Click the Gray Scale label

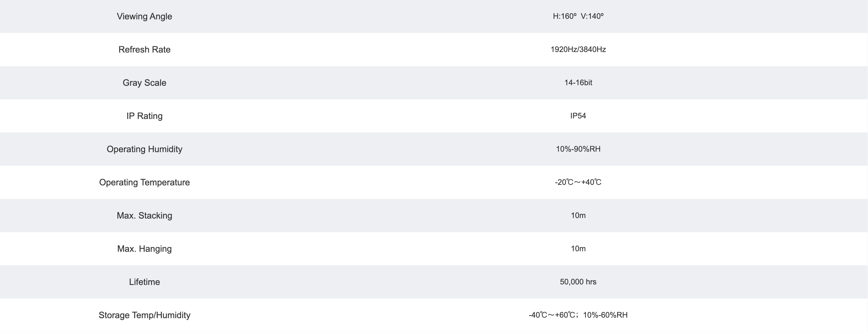coord(144,83)
